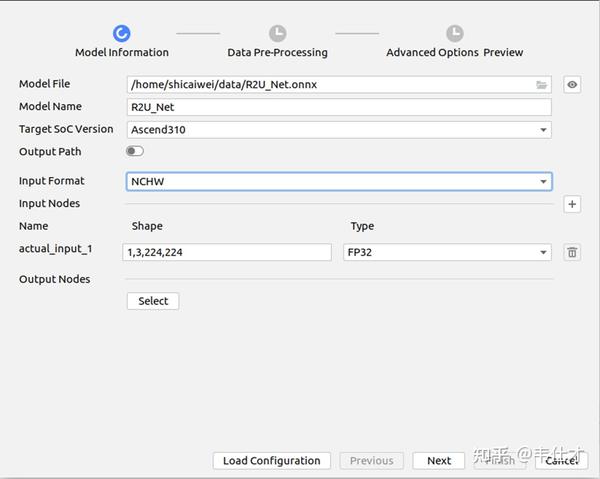Click the Model File path field
Viewport: 600px width, 479px height.
pyautogui.click(x=330, y=85)
